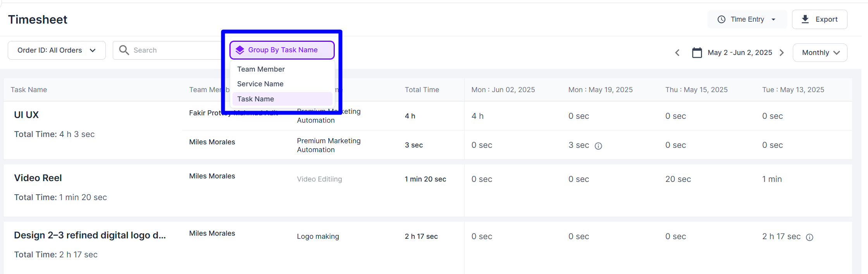Image resolution: width=868 pixels, height=274 pixels.
Task: Click the magnifier search icon
Action: [x=124, y=50]
